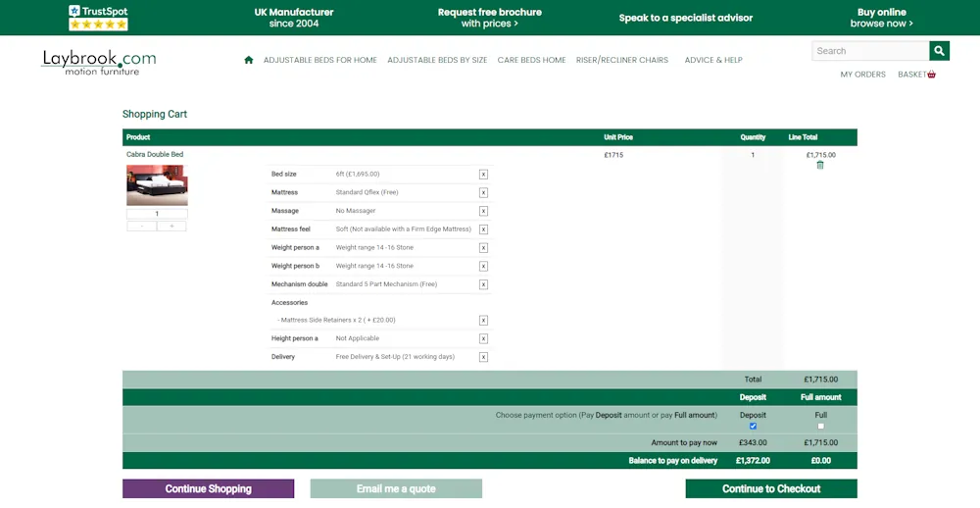
Task: Click the £343.00 deposit amount
Action: (753, 442)
